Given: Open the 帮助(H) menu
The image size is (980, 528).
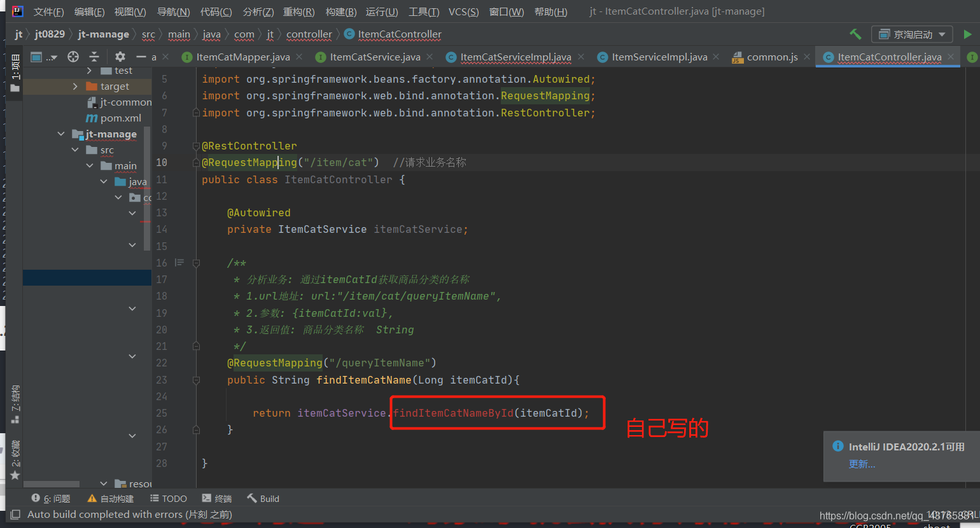Looking at the screenshot, I should tap(550, 12).
